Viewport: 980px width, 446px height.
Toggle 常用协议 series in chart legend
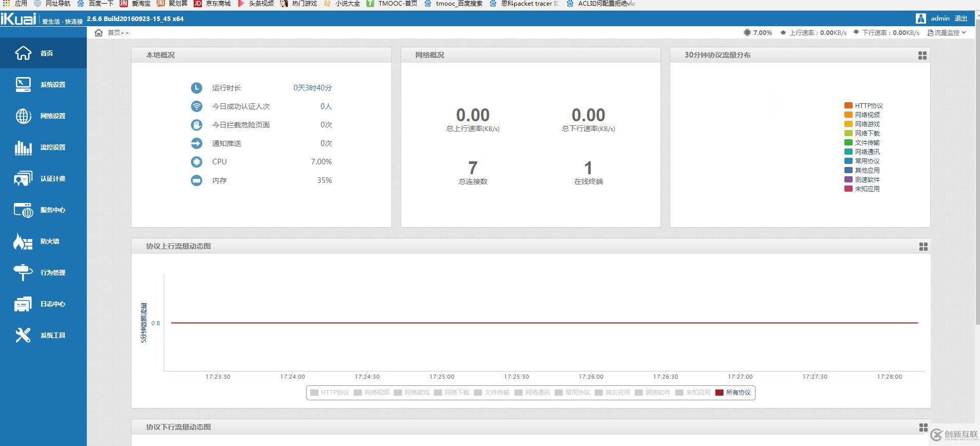[x=572, y=393]
